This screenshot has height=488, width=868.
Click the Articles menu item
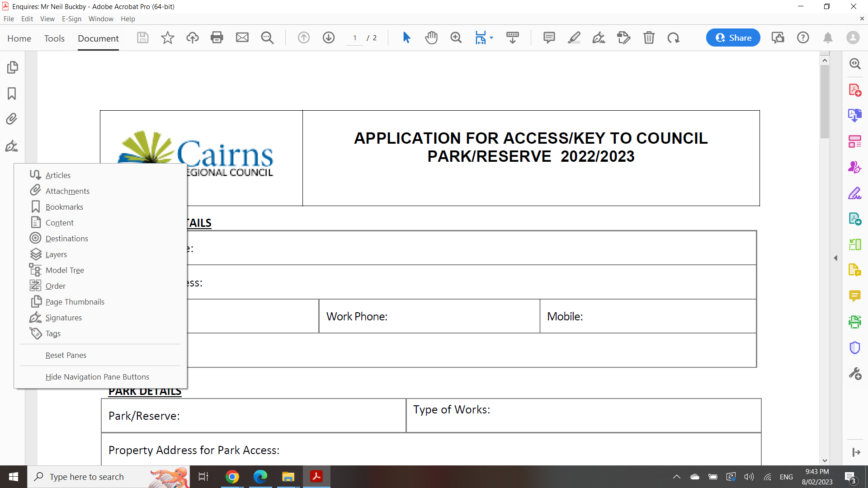click(58, 174)
